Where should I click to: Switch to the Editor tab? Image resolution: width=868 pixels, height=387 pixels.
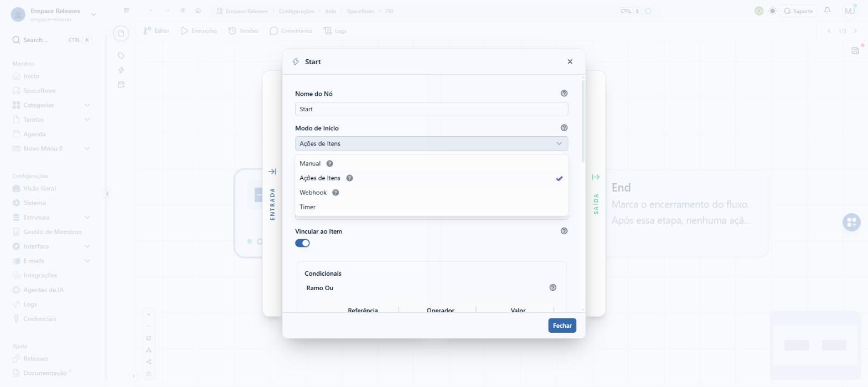coord(156,31)
